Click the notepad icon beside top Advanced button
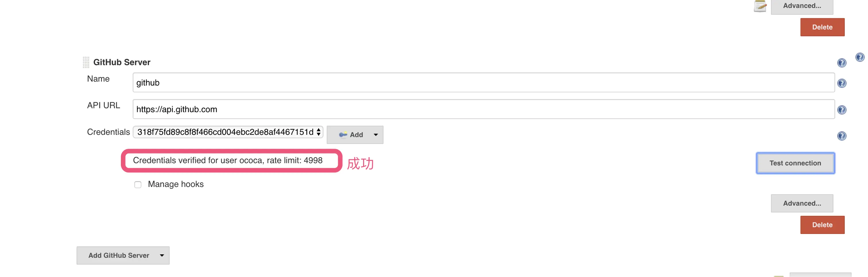868x277 pixels. point(760,6)
